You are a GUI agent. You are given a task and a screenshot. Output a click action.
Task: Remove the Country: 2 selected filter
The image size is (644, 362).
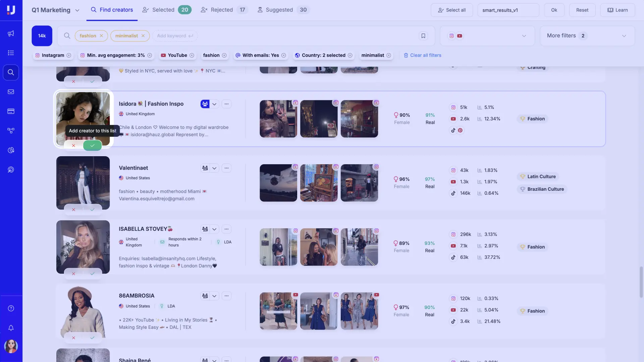(x=350, y=55)
